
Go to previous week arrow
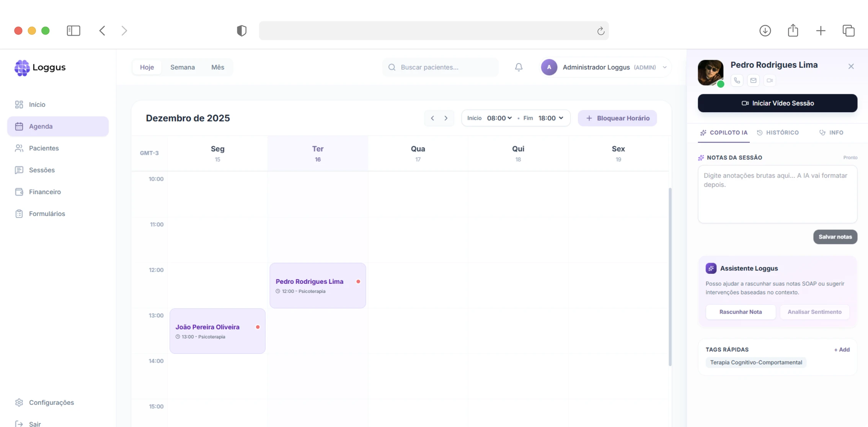click(432, 118)
